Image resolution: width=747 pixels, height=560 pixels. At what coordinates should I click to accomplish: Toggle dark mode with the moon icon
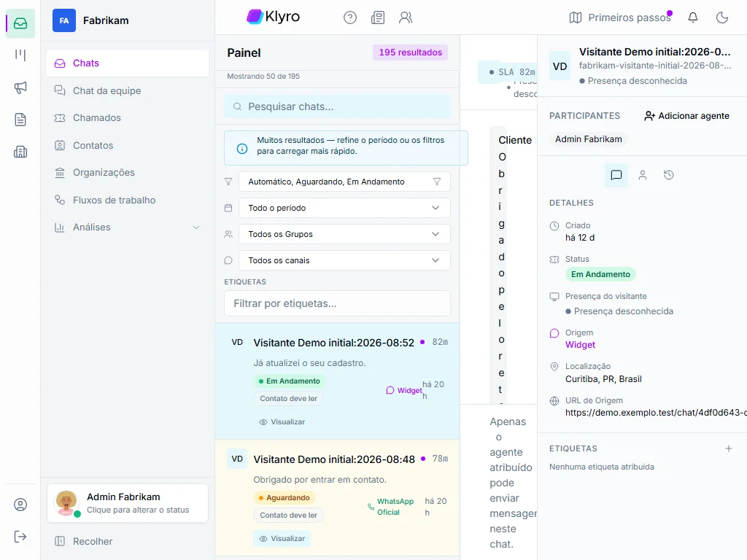[722, 17]
